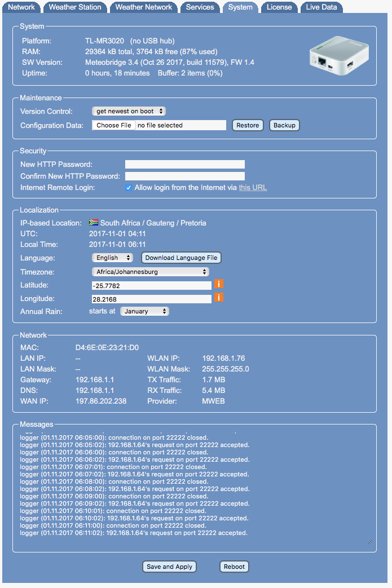392x588 pixels.
Task: Click the Messages box resize handle
Action: click(x=371, y=542)
